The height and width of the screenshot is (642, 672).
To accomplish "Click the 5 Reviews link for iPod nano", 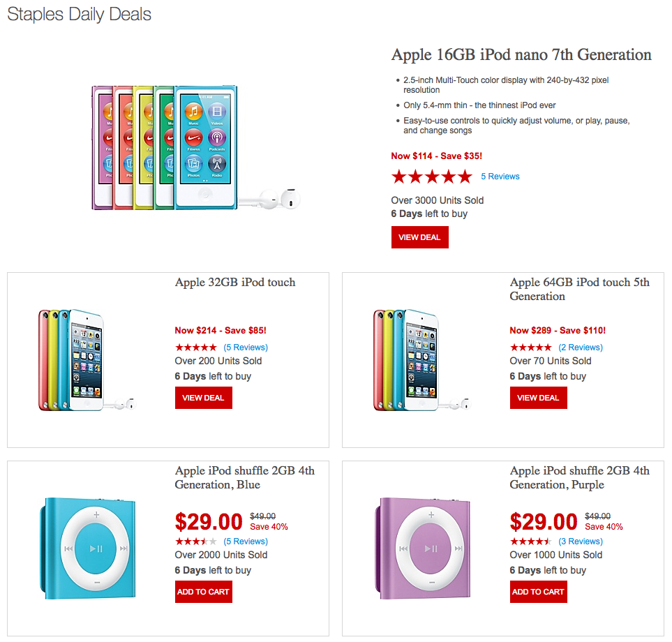I will (500, 177).
